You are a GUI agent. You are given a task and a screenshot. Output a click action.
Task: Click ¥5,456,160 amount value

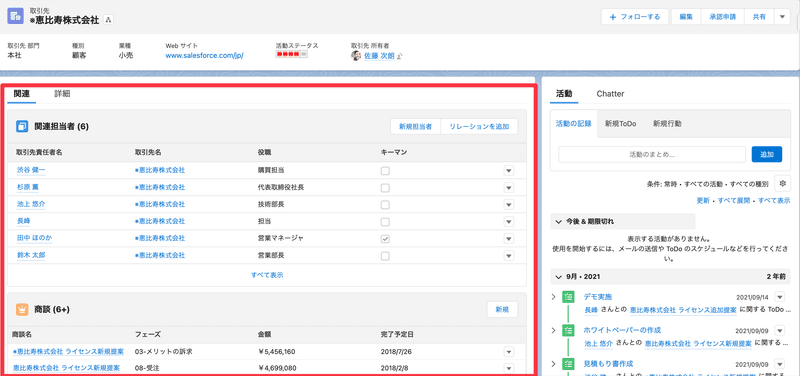click(x=277, y=352)
